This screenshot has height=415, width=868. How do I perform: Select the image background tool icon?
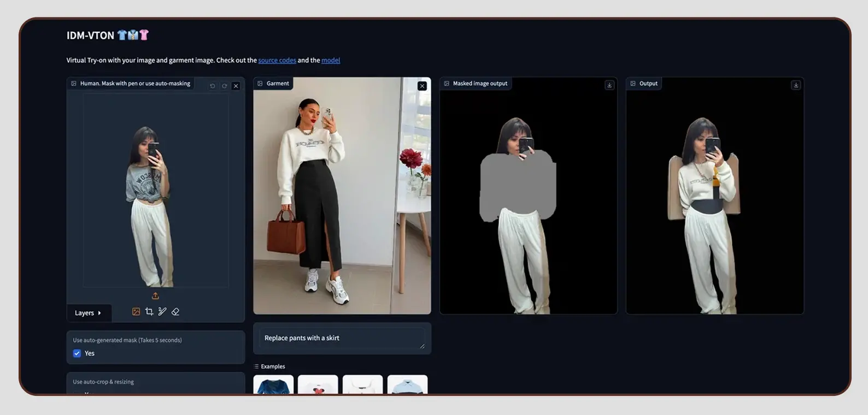click(x=136, y=311)
